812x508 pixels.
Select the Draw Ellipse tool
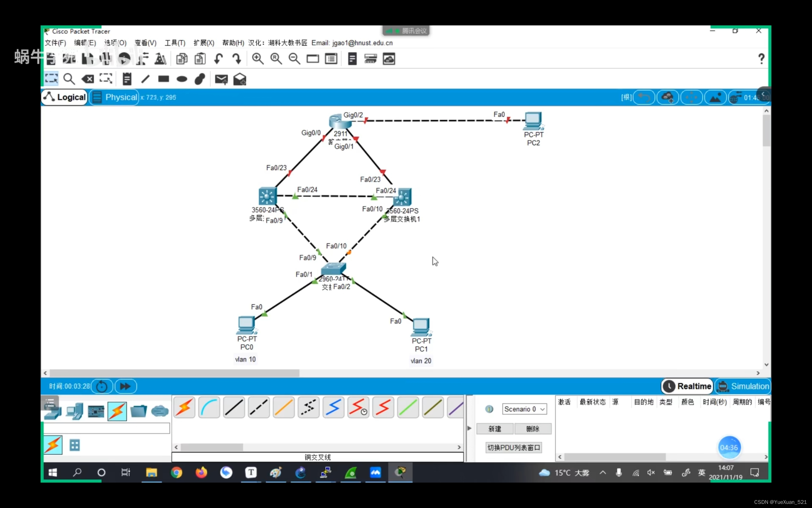[x=182, y=79]
